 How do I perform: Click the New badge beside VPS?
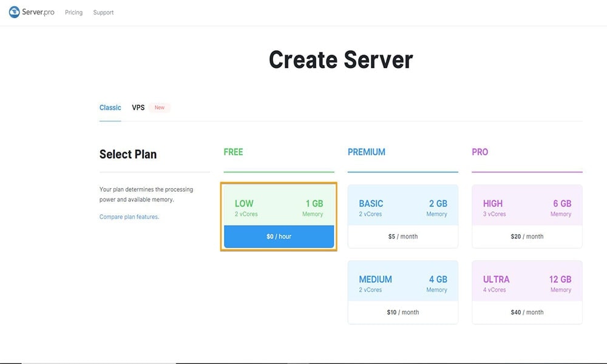click(x=160, y=107)
